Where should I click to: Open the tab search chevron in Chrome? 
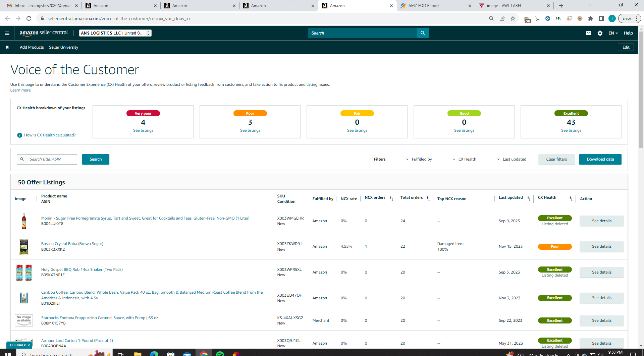tap(590, 5)
